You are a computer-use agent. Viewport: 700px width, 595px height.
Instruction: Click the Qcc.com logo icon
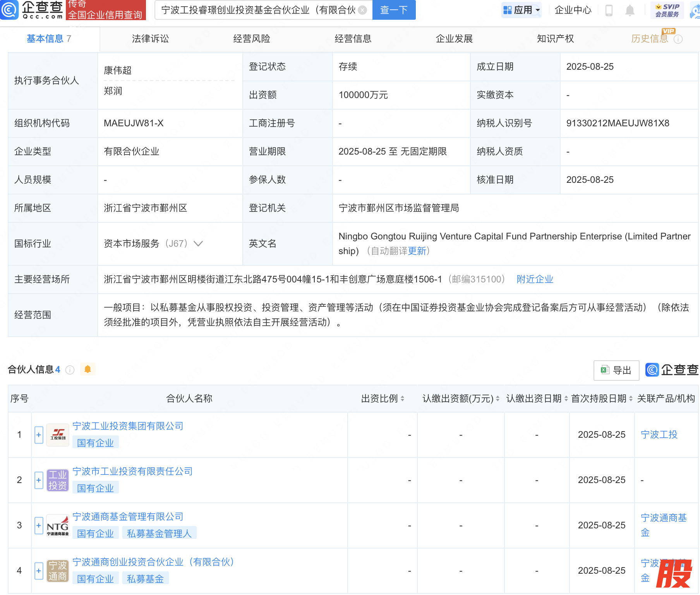(x=9, y=10)
